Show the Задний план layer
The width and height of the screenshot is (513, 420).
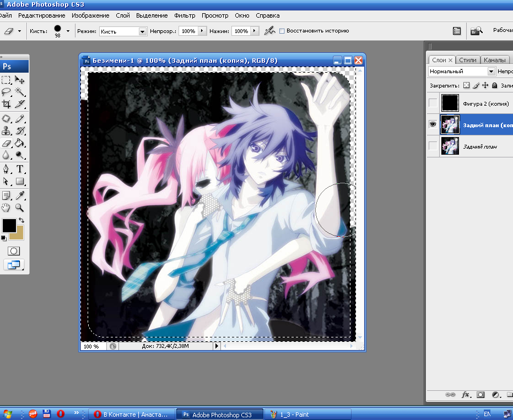tap(433, 145)
